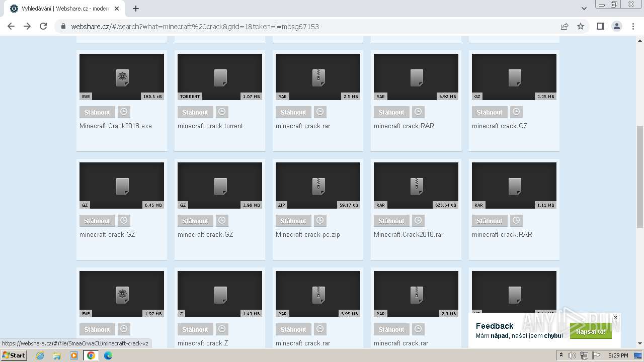Open the Minecraft.Crack2018.exe file name link

[x=116, y=126]
